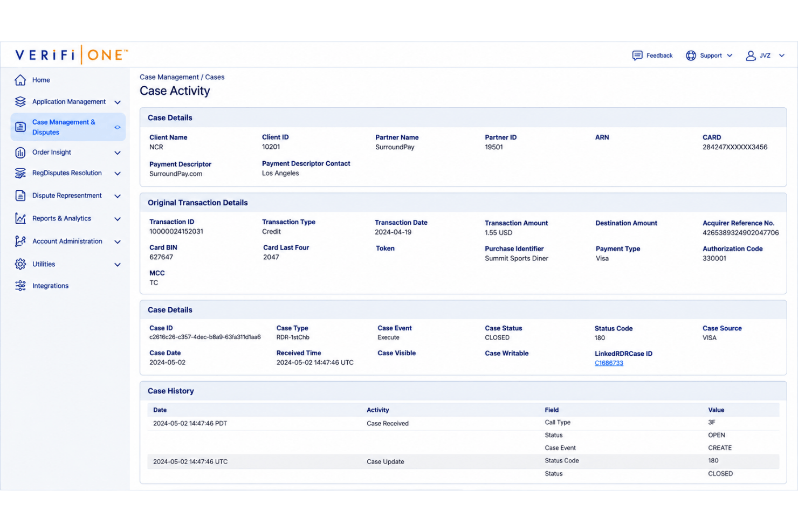Open RegDisputes Resolution menu item
This screenshot has width=798, height=532.
click(67, 173)
